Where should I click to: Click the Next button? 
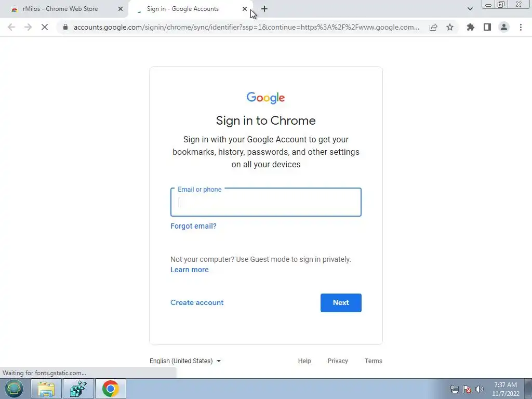(x=341, y=303)
